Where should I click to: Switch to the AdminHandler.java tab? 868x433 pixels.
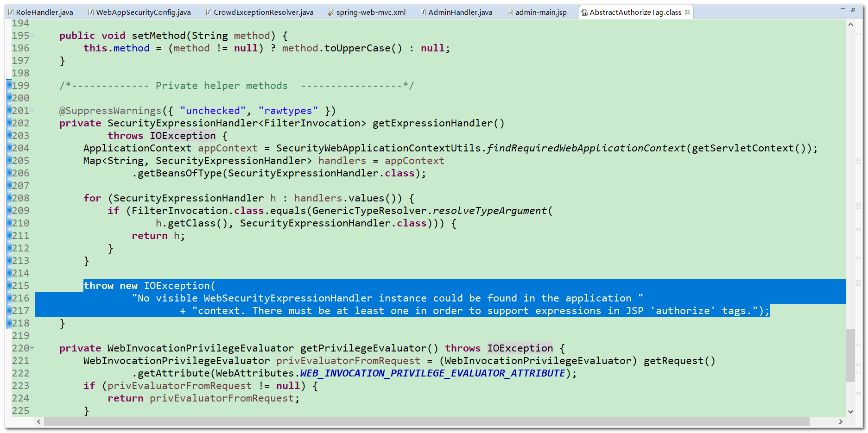(456, 12)
